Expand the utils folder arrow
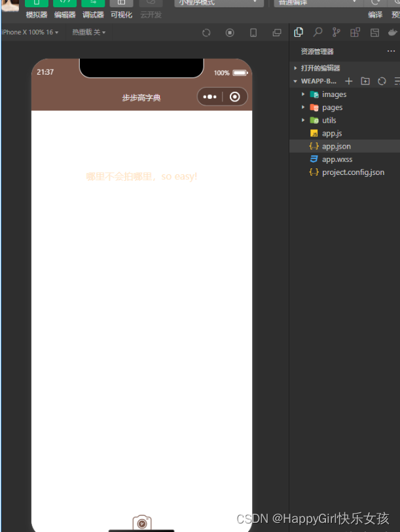This screenshot has width=400, height=532. 303,120
